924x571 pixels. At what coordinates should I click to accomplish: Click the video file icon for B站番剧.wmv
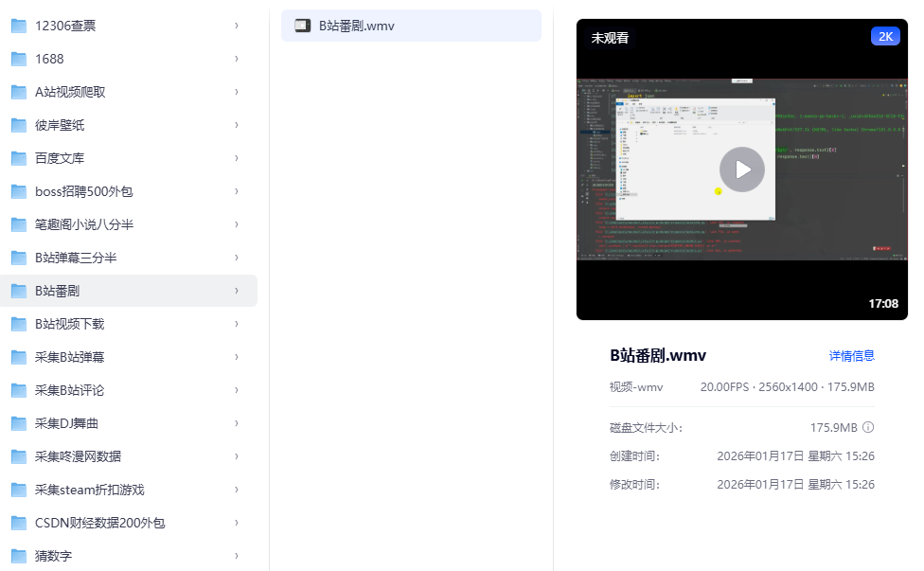click(x=302, y=26)
